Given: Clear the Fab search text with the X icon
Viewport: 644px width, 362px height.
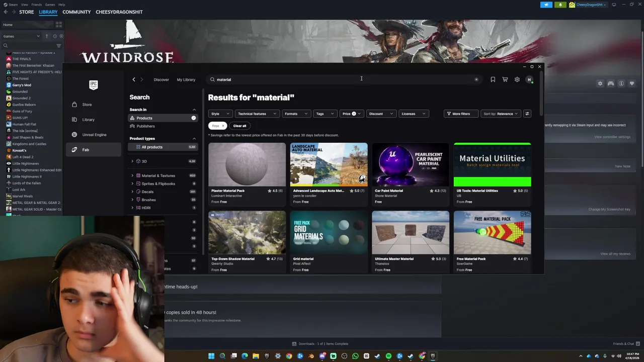Looking at the screenshot, I should point(476,79).
